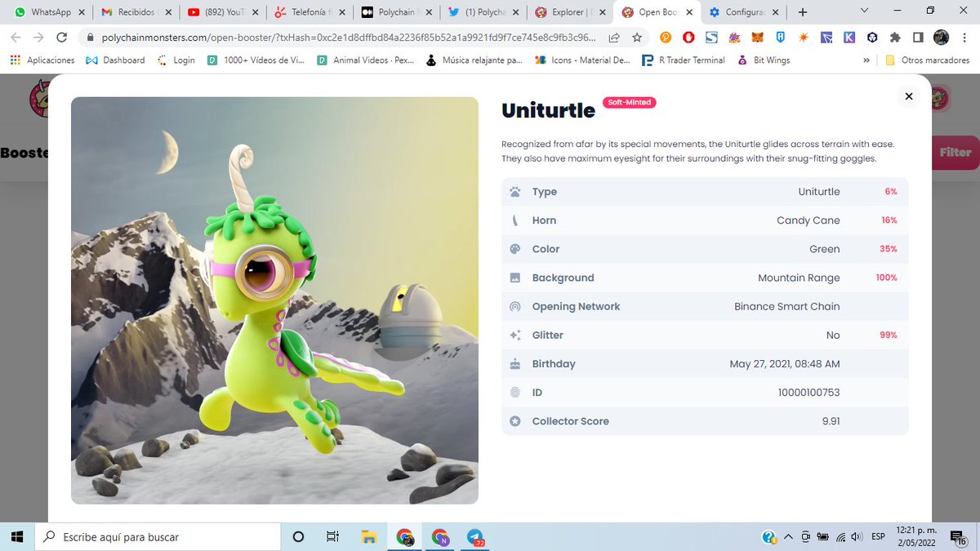
Task: Switch the ESP keyboard language
Action: 878,537
